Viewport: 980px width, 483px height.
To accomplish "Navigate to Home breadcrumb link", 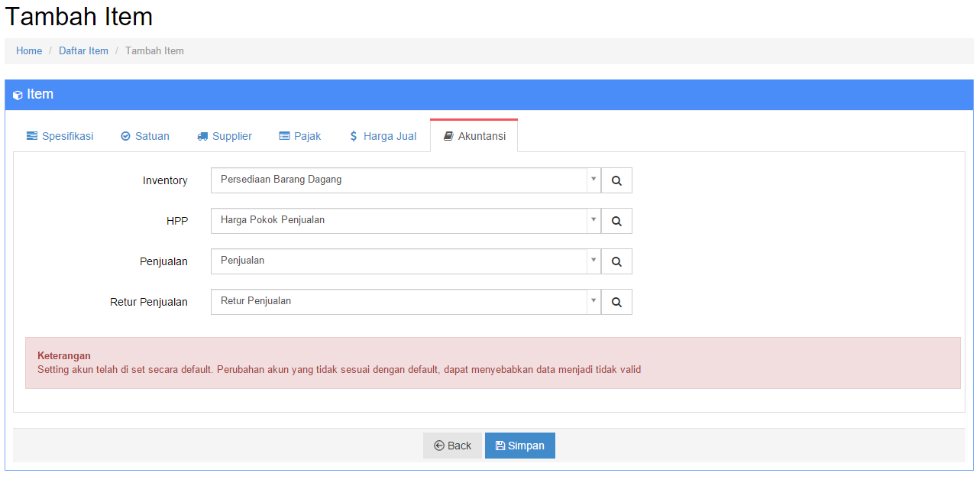I will [29, 51].
